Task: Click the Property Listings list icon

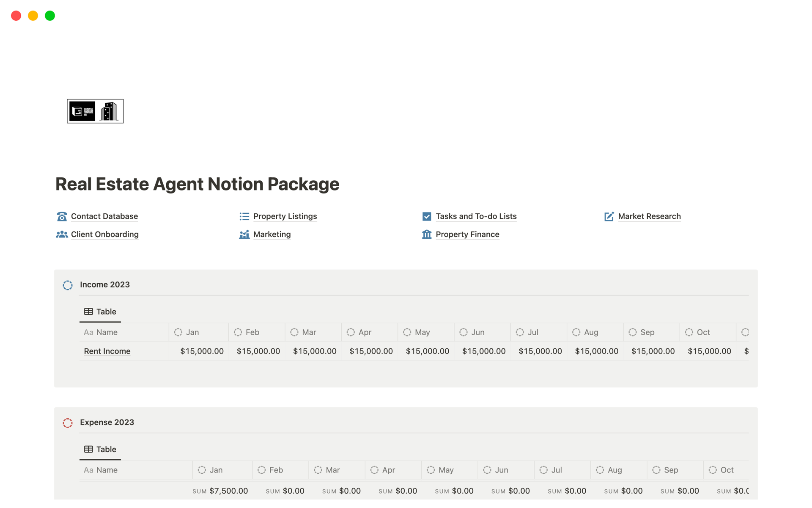Action: [x=244, y=216]
